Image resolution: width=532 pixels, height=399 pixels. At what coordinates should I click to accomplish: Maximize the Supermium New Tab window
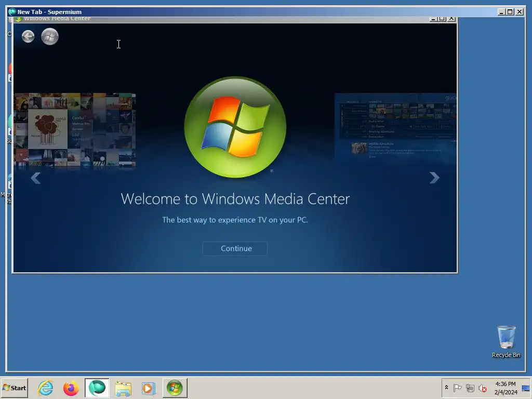(x=510, y=12)
